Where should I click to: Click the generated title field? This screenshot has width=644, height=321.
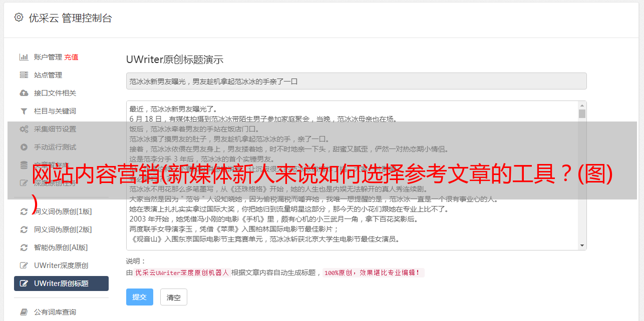356,81
